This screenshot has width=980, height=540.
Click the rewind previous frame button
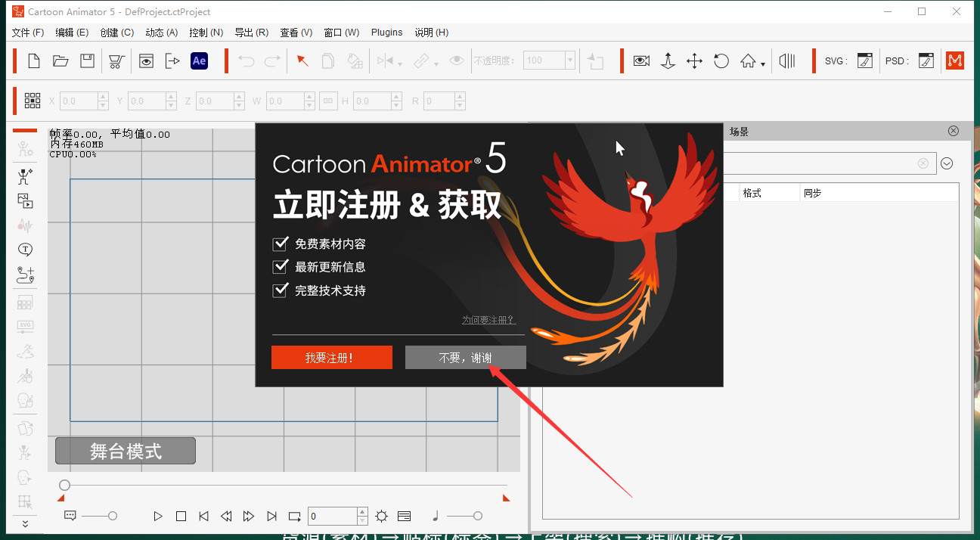[226, 517]
